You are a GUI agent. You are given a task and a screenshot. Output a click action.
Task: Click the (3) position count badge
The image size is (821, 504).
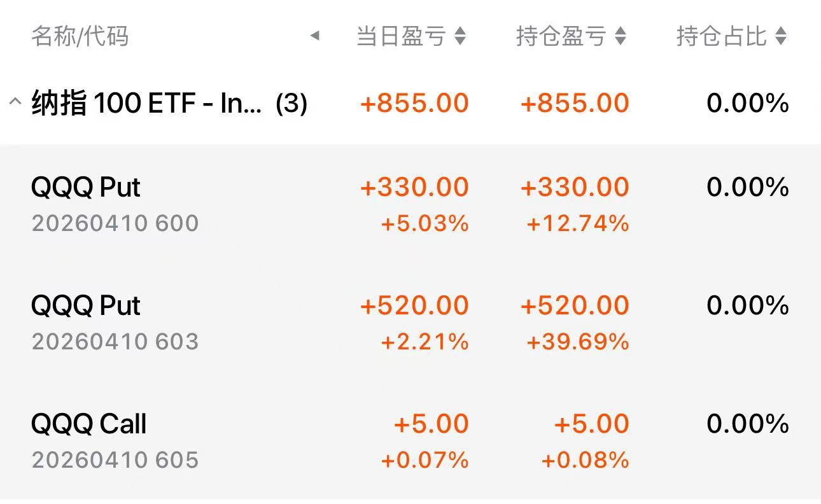pyautogui.click(x=291, y=103)
